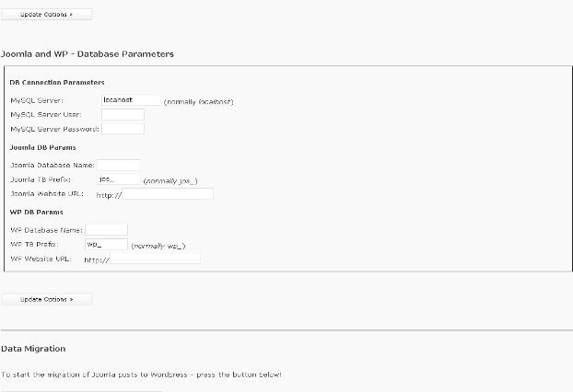The height and width of the screenshot is (392, 573).
Task: Click the MySQL Server label
Action: [37, 100]
